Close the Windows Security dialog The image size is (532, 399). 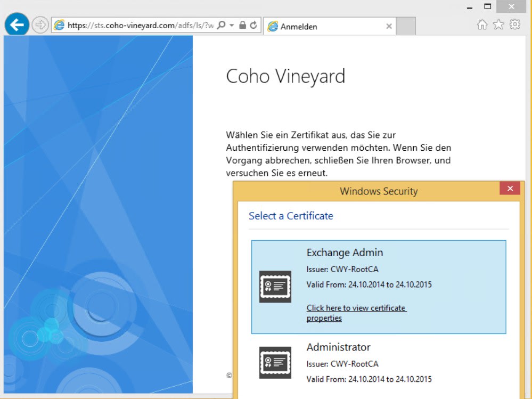click(510, 188)
